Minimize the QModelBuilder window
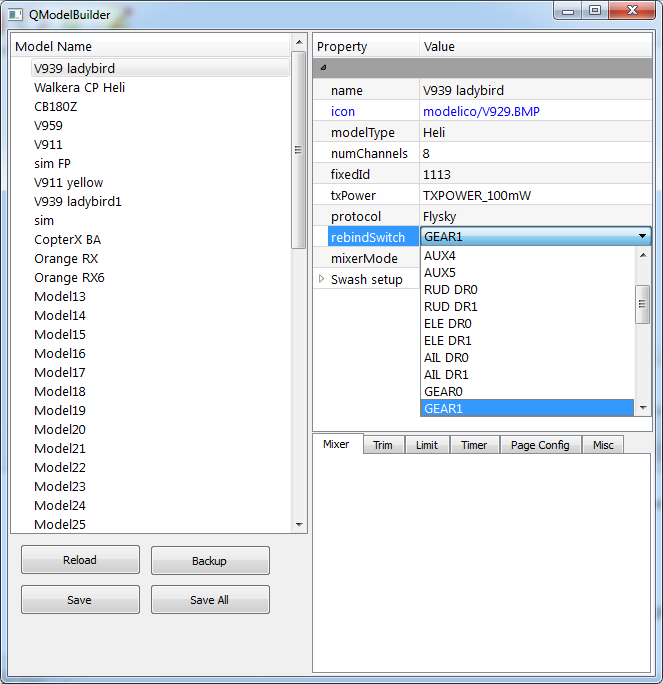 tap(567, 10)
